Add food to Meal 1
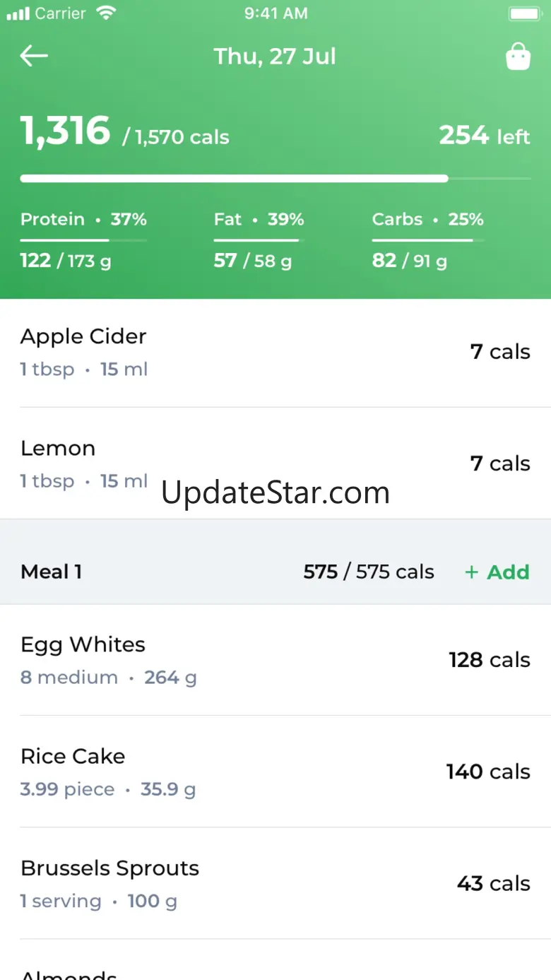The width and height of the screenshot is (551, 980). (497, 572)
